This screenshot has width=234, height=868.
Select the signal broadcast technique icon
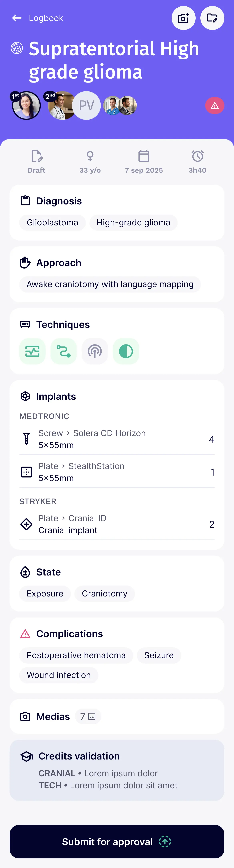[x=94, y=351]
